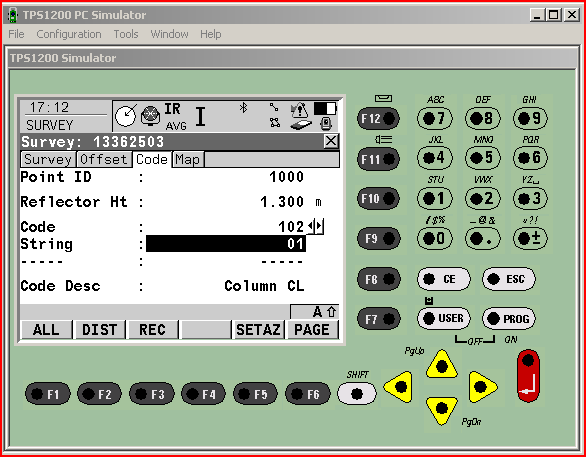
Task: Click the yellow down arrow key
Action: [442, 410]
